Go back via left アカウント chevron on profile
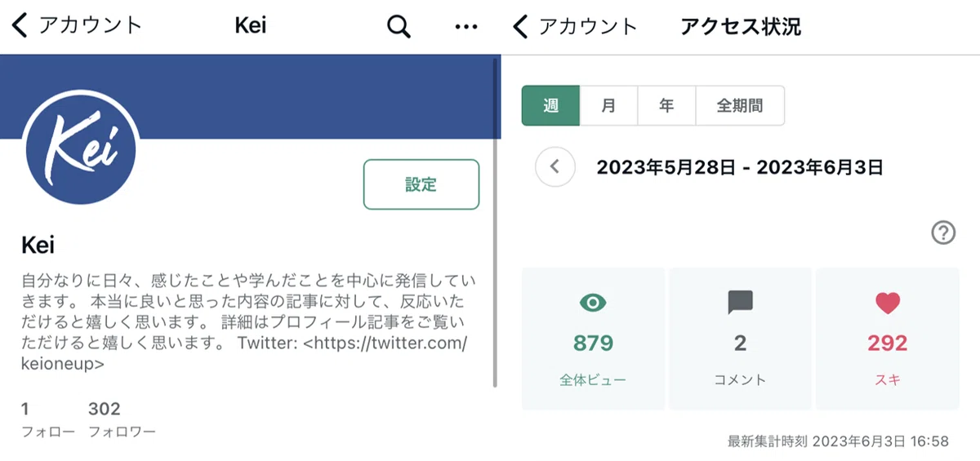 pos(78,26)
